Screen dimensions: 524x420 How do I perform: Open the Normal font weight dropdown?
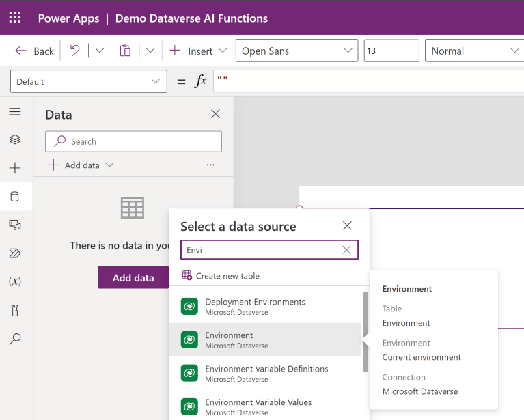[473, 51]
